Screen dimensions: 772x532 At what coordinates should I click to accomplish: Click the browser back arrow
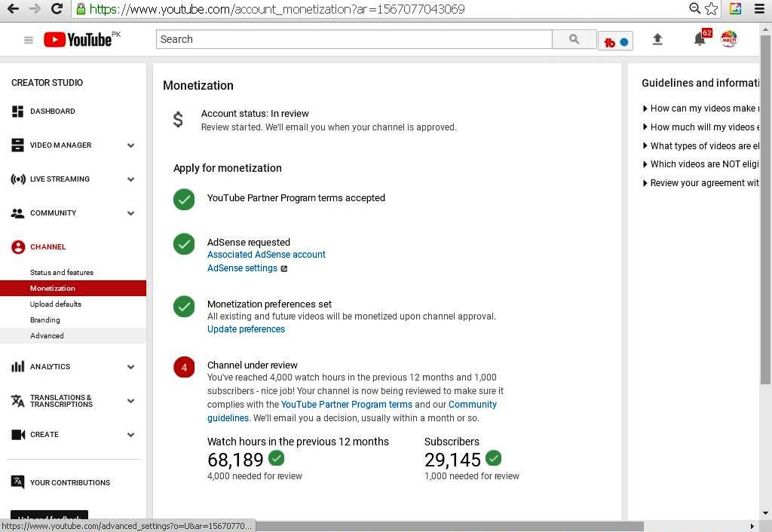(14, 9)
